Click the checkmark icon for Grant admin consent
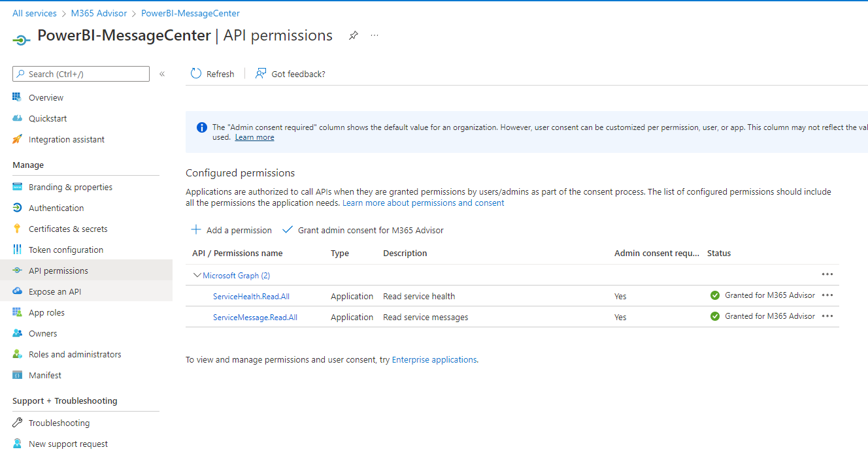The width and height of the screenshot is (868, 458). 288,230
